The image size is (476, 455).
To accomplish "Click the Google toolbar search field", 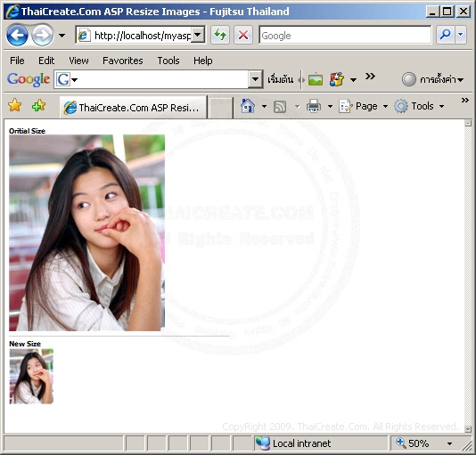I will 160,79.
